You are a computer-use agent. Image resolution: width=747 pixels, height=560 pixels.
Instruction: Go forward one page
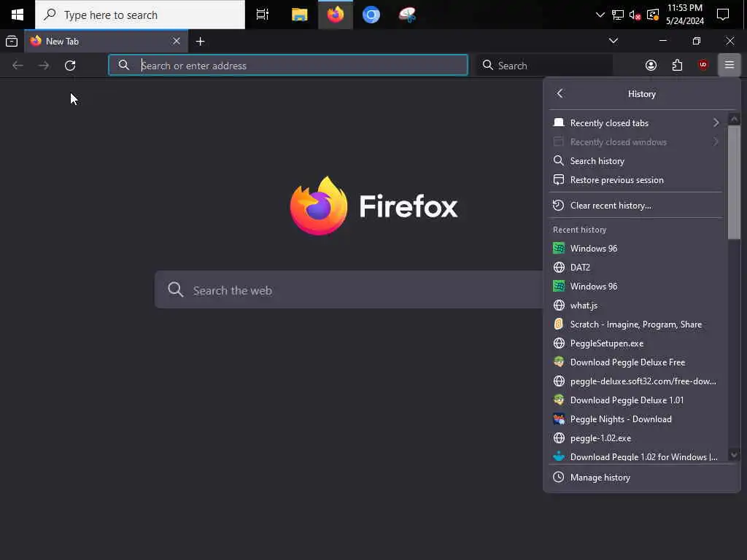[44, 65]
